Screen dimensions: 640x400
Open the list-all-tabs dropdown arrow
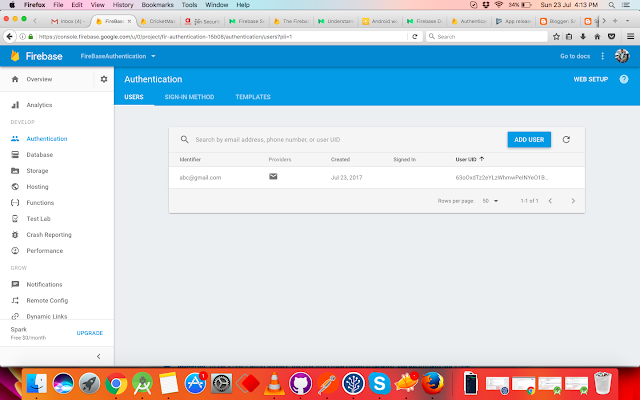(627, 21)
